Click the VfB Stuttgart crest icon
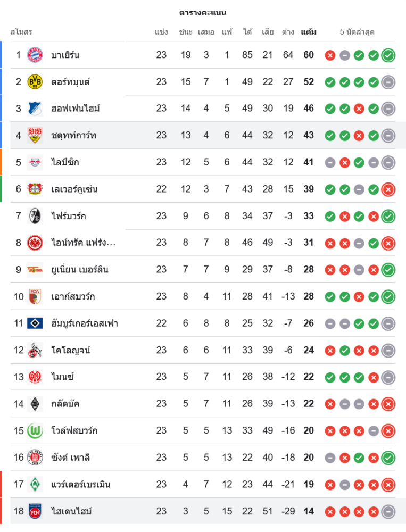 click(x=35, y=136)
